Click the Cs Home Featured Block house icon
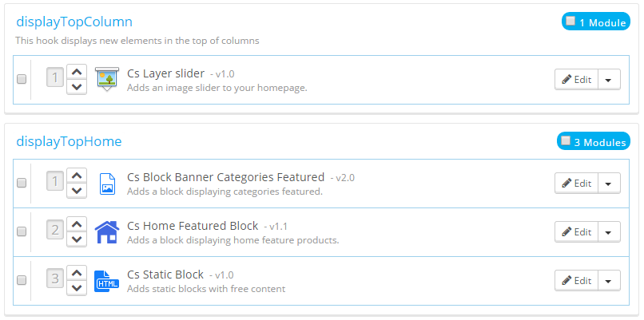Viewport: 644px width, 320px height. pos(107,232)
